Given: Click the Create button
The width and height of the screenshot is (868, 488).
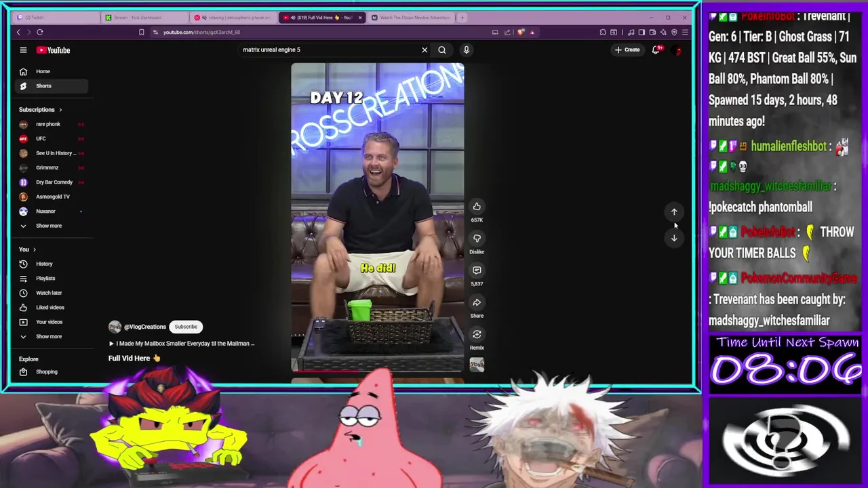Looking at the screenshot, I should 627,49.
